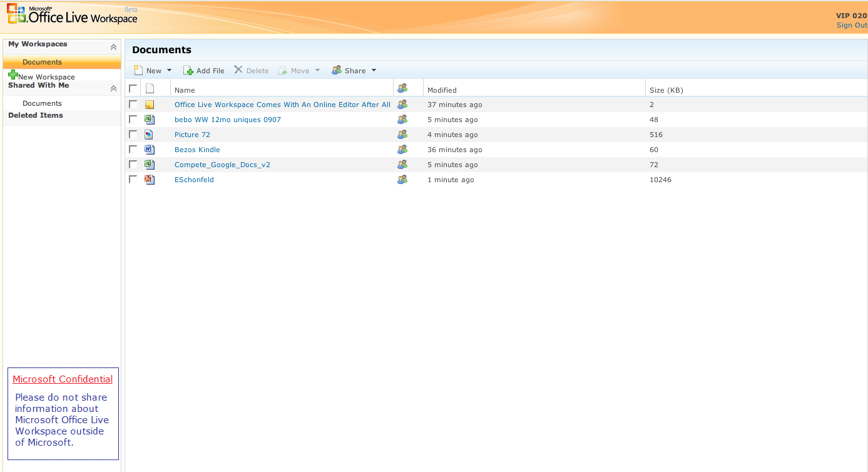Click the Microsoft Confidential heading
This screenshot has height=472, width=868.
[63, 379]
